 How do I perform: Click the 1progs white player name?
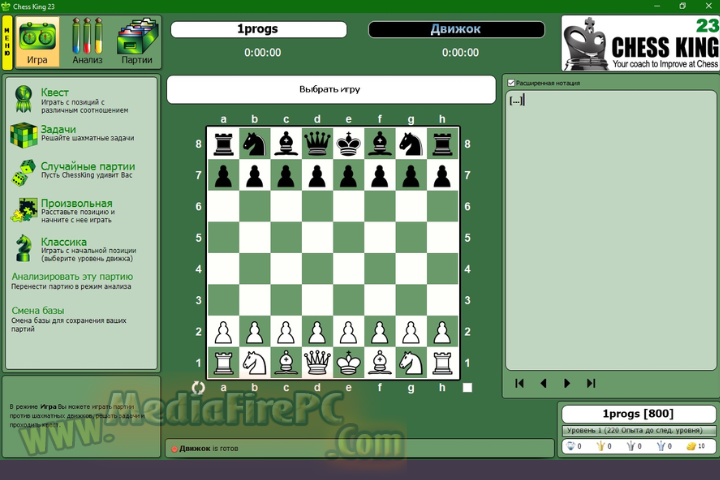tap(259, 29)
